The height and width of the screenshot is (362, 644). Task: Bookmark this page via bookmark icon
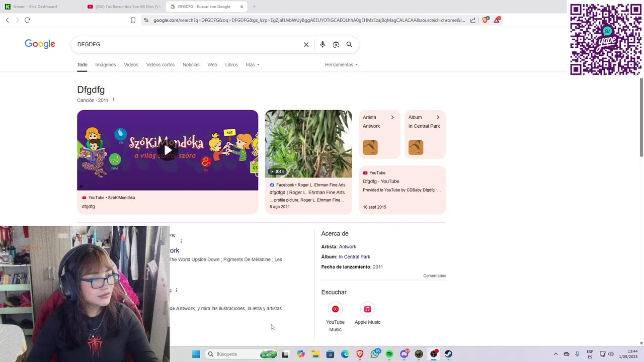[133, 20]
